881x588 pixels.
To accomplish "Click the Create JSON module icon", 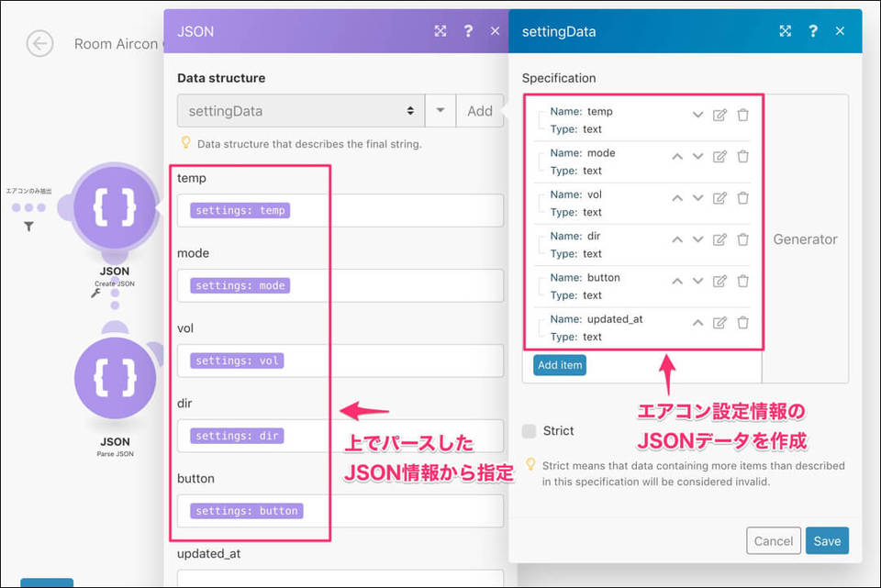I will click(x=115, y=210).
